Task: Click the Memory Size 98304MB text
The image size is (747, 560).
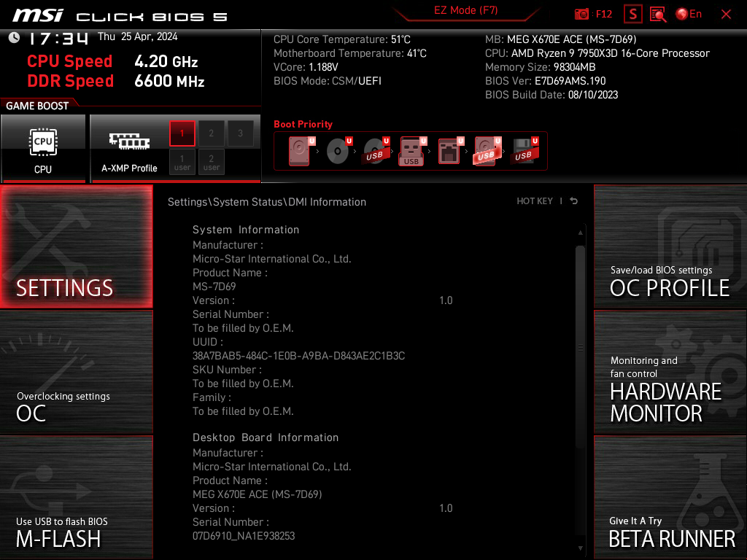Action: point(541,67)
